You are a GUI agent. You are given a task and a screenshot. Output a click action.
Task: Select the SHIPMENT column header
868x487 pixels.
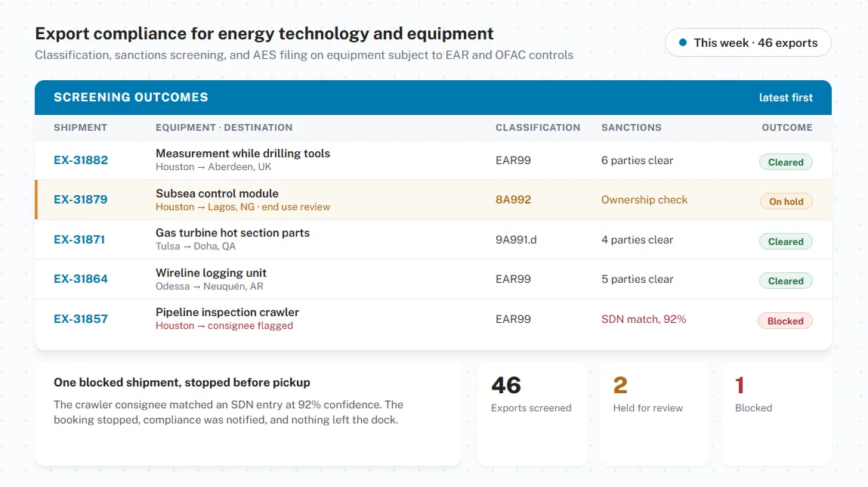coord(80,128)
